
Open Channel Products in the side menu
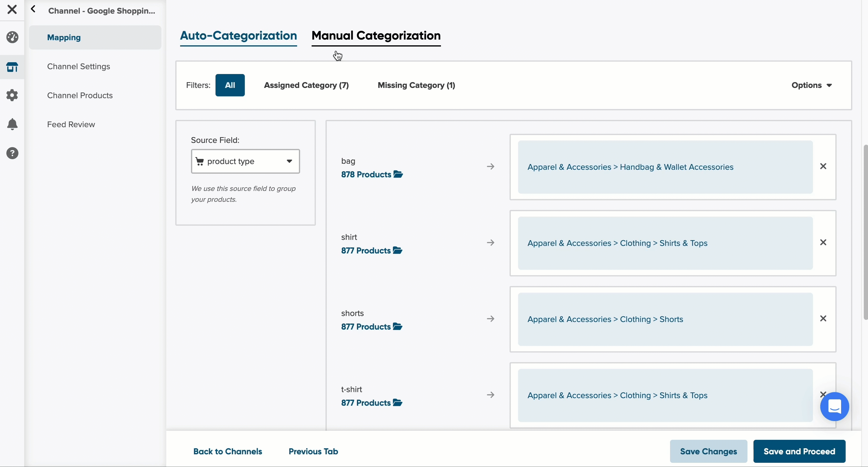[x=80, y=96]
